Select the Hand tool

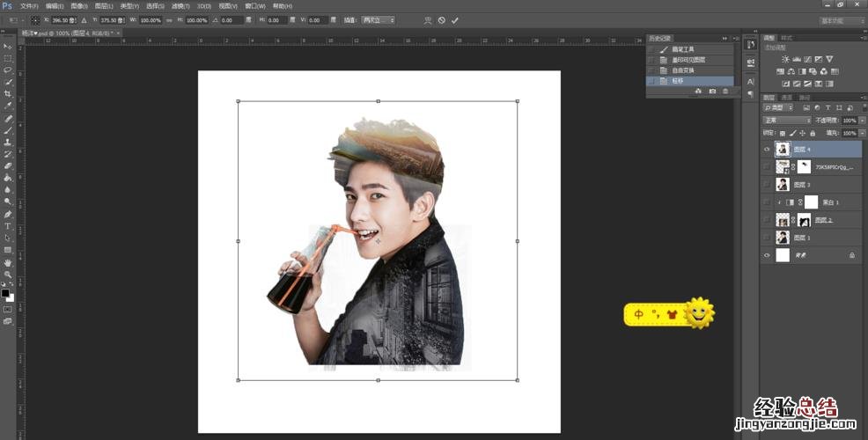pyautogui.click(x=8, y=262)
